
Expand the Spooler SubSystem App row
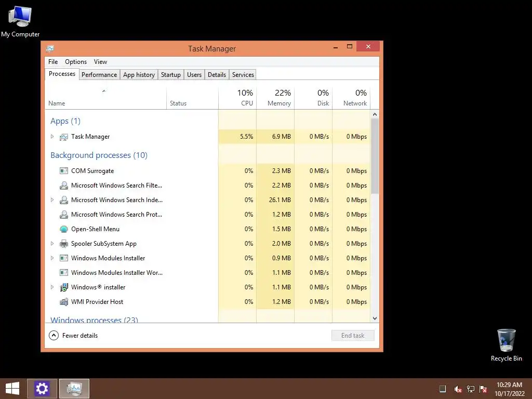click(52, 244)
